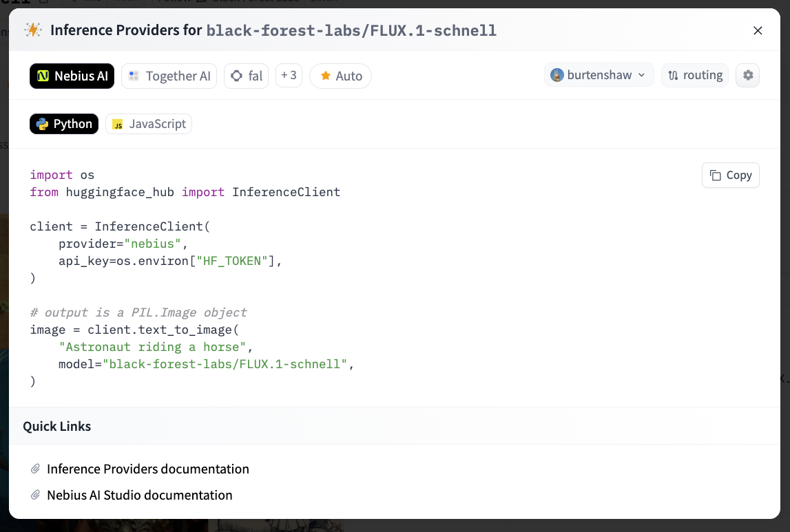
Task: Copy the code snippet
Action: pos(730,175)
